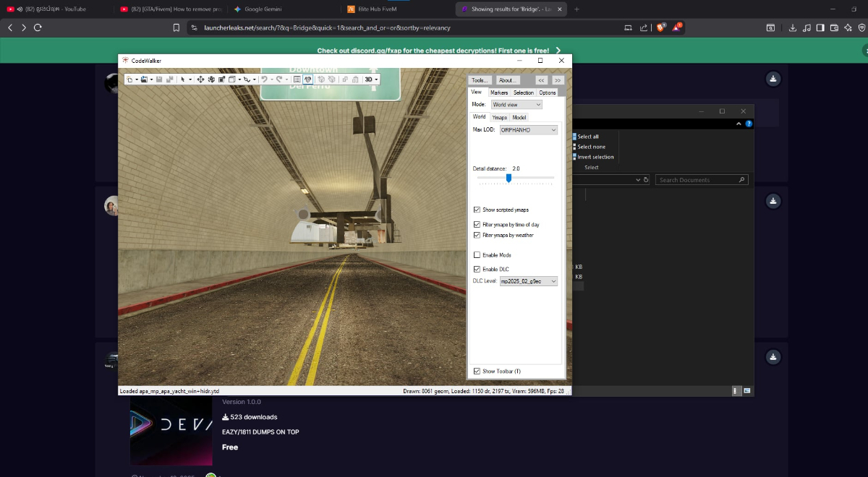Click the Undo arrow in toolbar
The height and width of the screenshot is (477, 868).
tap(264, 79)
